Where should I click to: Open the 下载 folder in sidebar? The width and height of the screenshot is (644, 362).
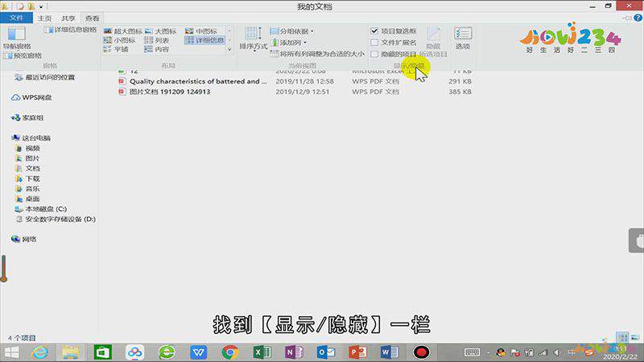(28, 179)
